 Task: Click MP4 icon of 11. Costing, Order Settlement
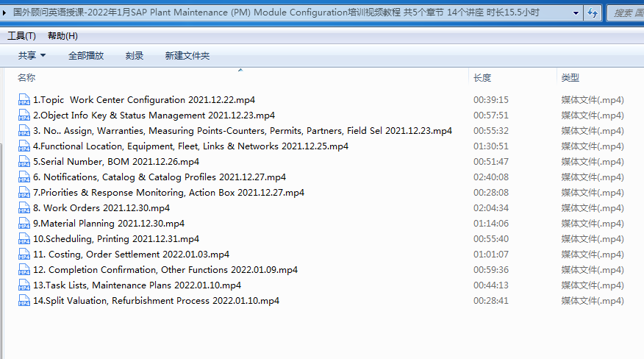tap(24, 255)
